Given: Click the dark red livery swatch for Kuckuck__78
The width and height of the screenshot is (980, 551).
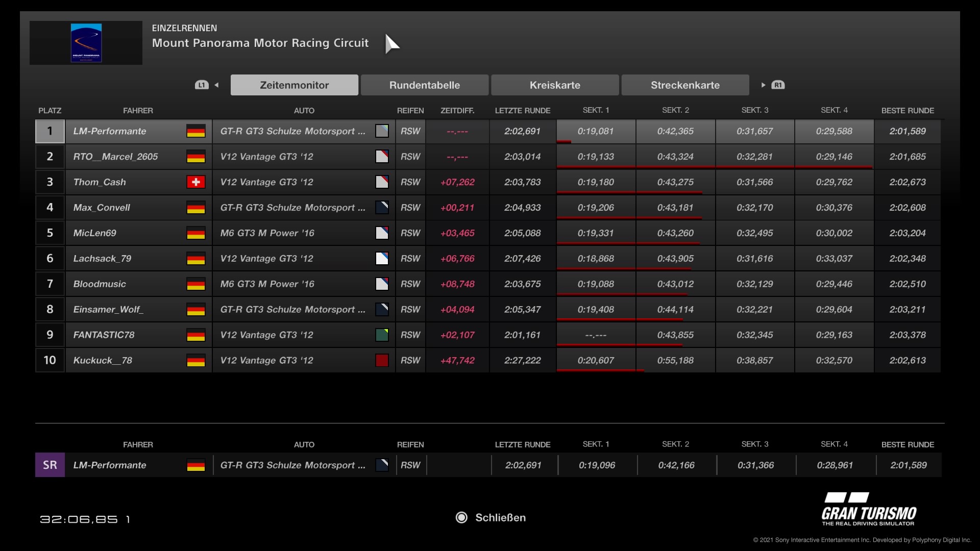Looking at the screenshot, I should (382, 361).
